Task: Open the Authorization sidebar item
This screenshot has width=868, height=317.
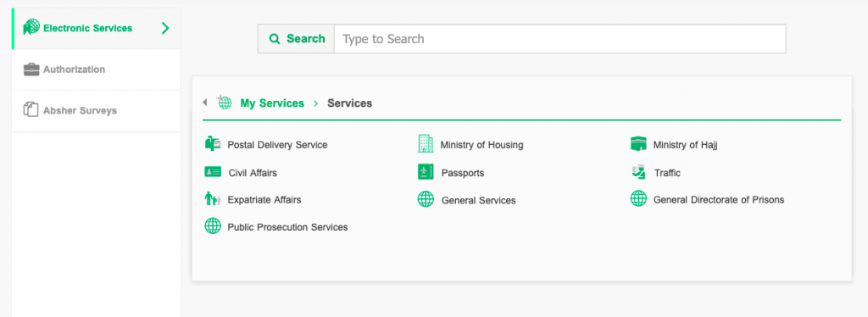Action: pos(97,70)
